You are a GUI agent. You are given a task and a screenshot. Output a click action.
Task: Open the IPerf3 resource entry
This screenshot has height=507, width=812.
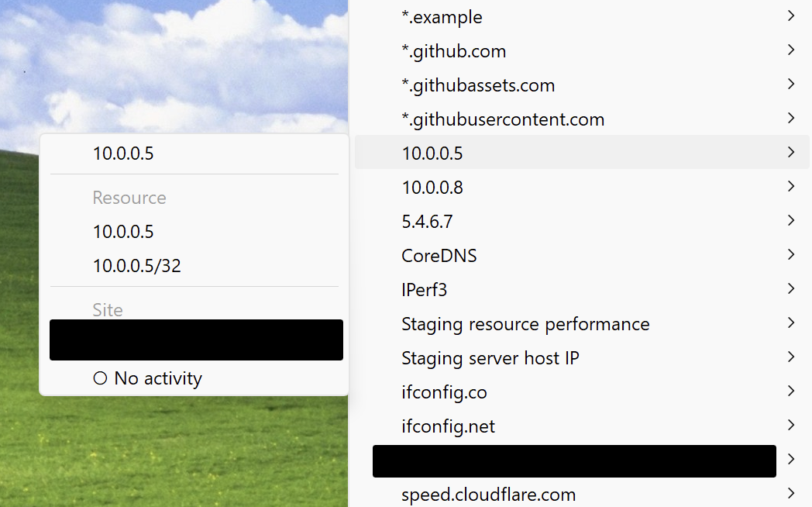(x=425, y=290)
